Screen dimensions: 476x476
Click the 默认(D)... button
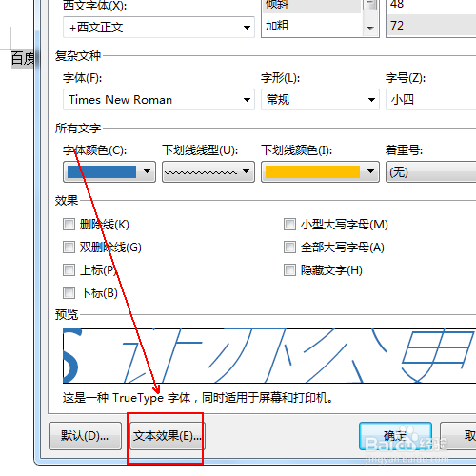click(85, 436)
